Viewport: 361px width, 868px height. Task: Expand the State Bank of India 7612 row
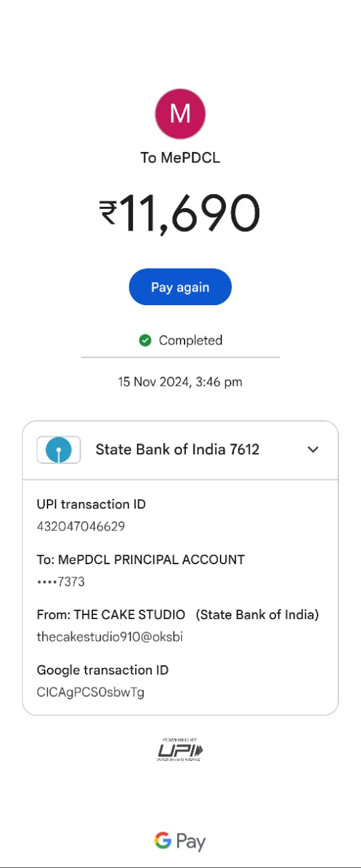180,450
